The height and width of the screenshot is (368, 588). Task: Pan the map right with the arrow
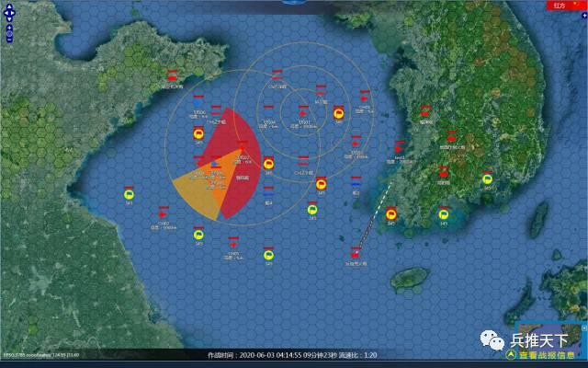(12, 13)
